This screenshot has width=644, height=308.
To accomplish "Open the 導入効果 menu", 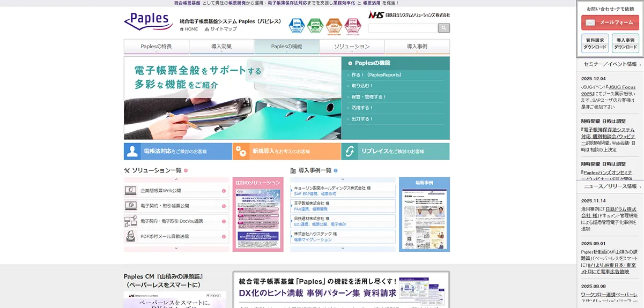I will pos(221,47).
